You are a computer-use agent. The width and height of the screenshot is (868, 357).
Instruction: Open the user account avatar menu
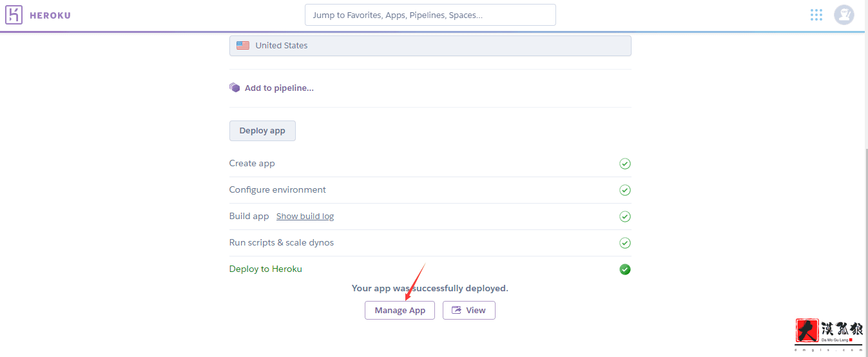[844, 15]
